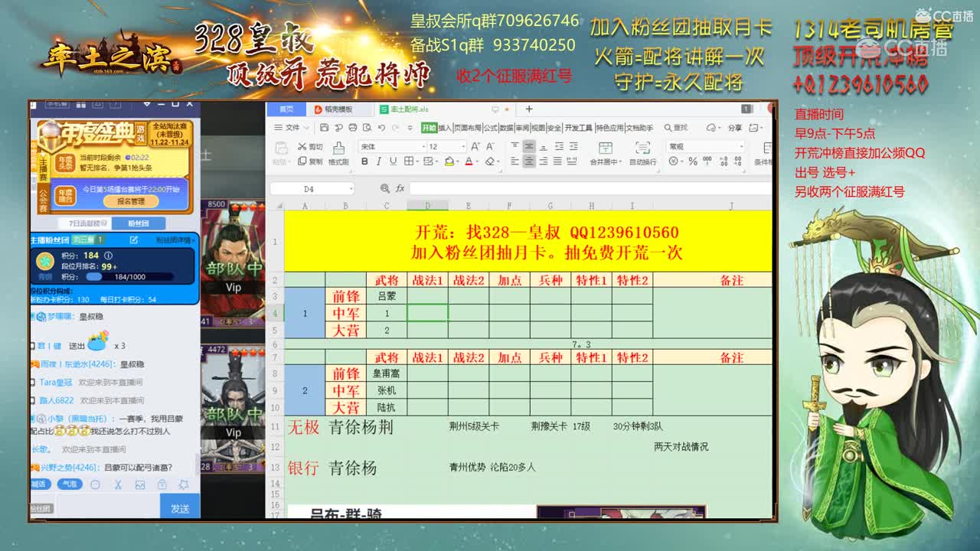Toggle italic formatting
This screenshot has width=980, height=551.
(x=379, y=161)
